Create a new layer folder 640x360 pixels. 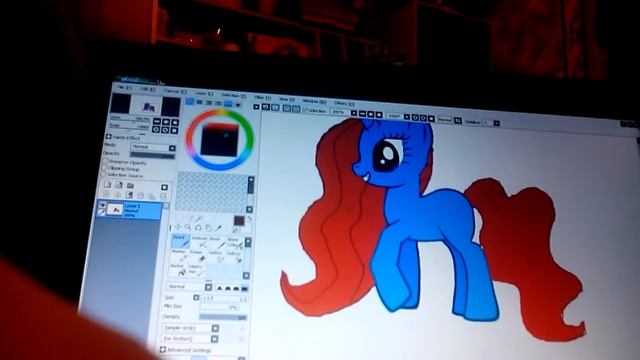[x=130, y=186]
